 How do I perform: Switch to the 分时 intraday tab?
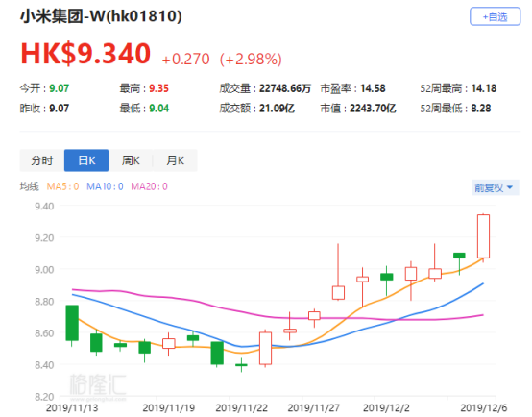pyautogui.click(x=42, y=160)
